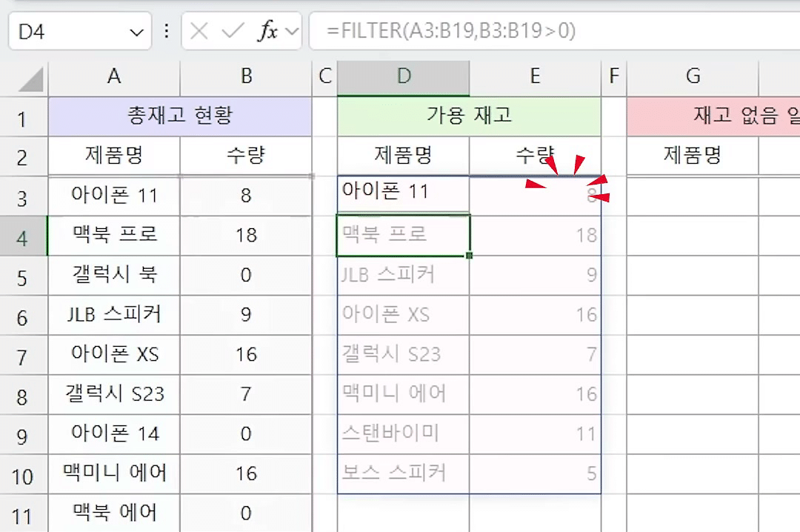This screenshot has width=800, height=532.
Task: Click the '총재고 현황' title cell
Action: pos(179,116)
